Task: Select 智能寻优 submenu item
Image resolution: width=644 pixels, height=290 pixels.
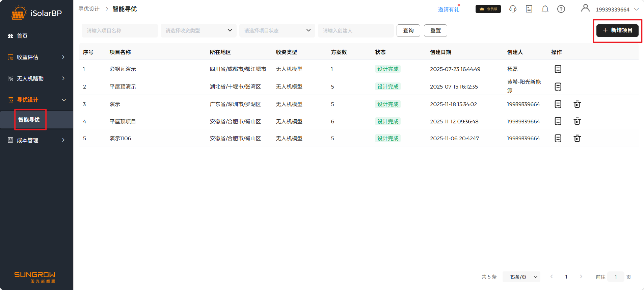Action: tap(29, 120)
